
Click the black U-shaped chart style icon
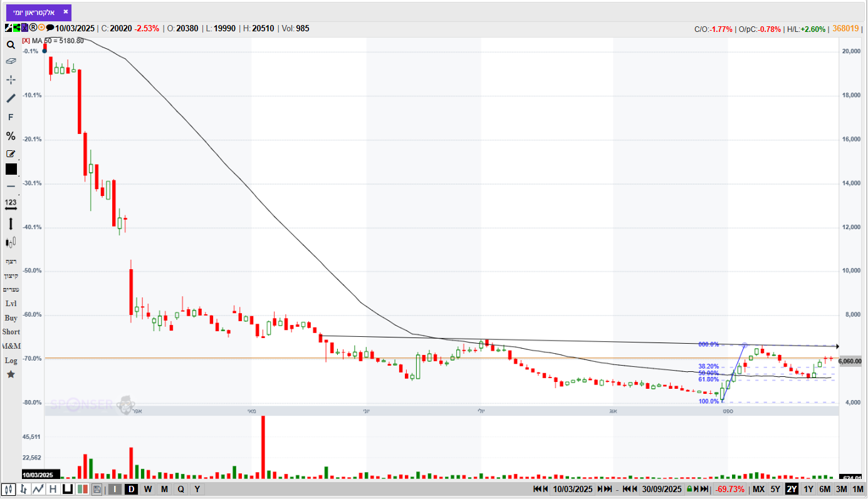click(67, 489)
